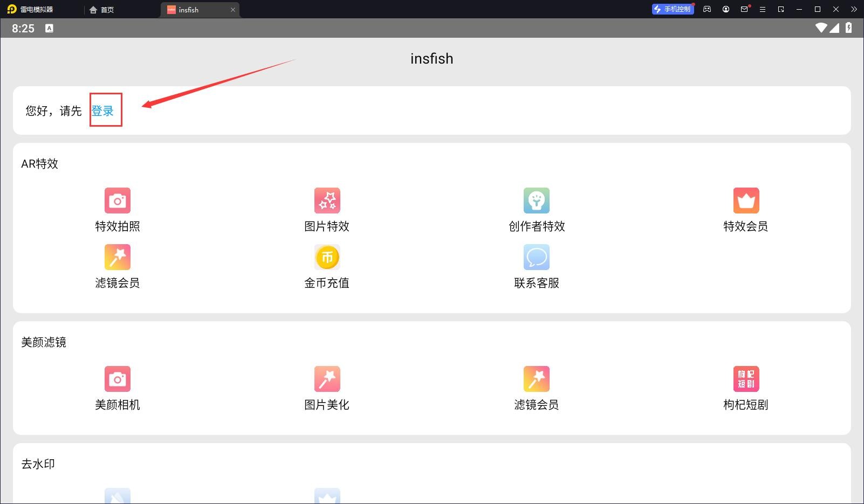Open the 特效拍照 camera icon

(117, 201)
